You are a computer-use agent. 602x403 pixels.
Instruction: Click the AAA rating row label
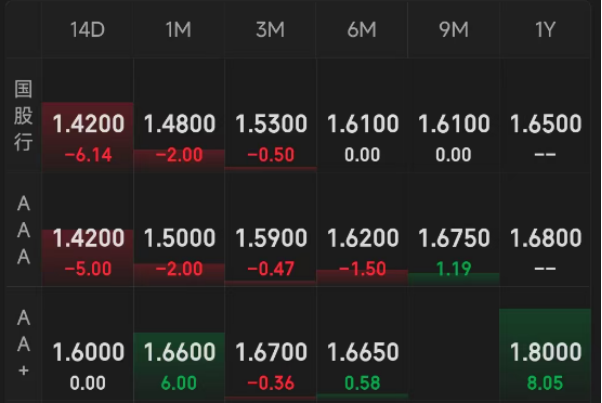pyautogui.click(x=23, y=230)
